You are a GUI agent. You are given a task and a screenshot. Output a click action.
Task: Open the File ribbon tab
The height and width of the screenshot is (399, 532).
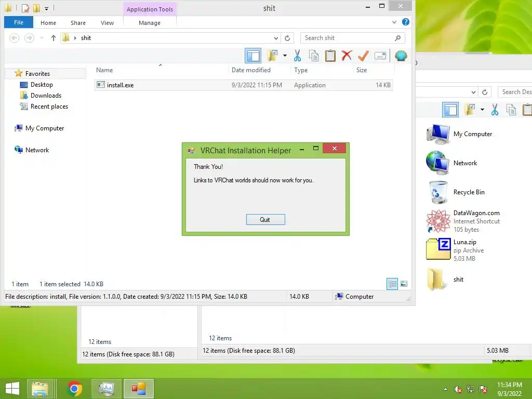(19, 22)
